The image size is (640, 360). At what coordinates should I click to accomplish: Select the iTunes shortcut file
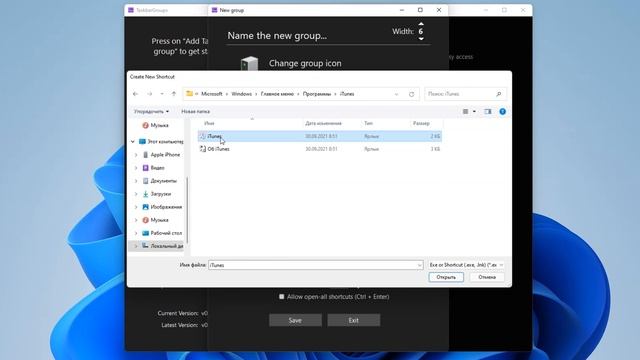(x=320, y=136)
